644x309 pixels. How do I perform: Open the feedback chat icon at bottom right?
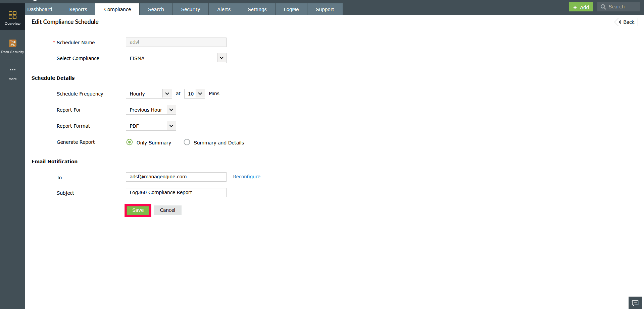pyautogui.click(x=635, y=302)
